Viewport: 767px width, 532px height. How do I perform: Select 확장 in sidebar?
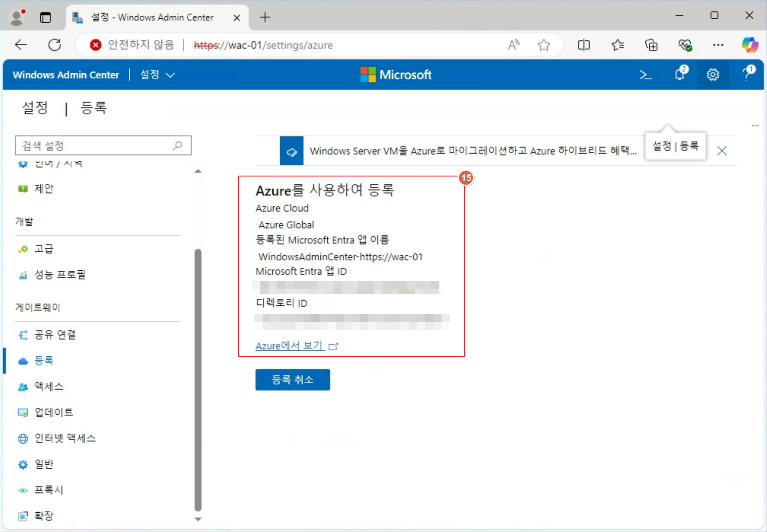[x=44, y=516]
